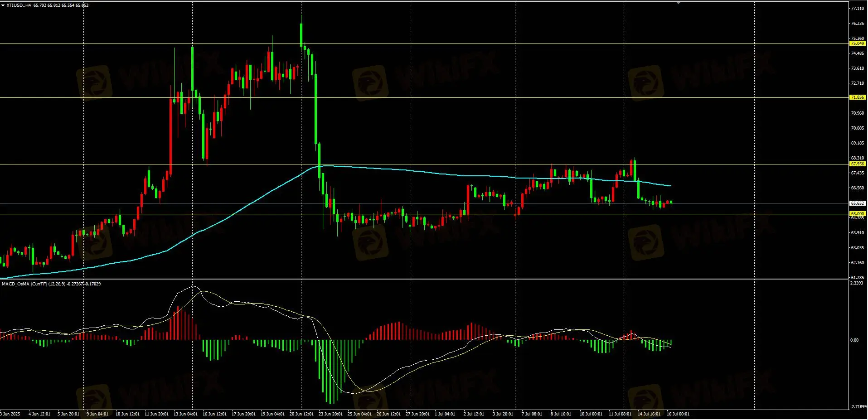Click the 13 Jun 04:01 time label
Viewport: 868px width, 420px height.
(x=185, y=414)
